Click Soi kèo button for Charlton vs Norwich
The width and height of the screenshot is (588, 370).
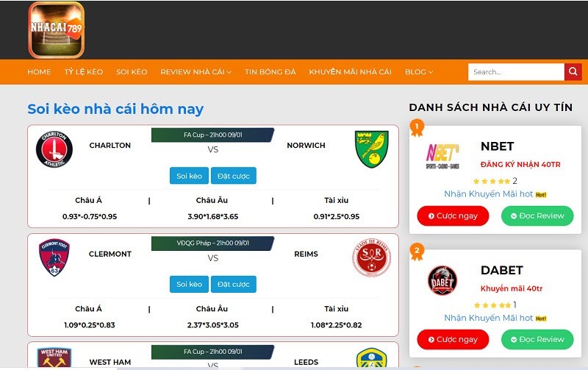coord(189,176)
